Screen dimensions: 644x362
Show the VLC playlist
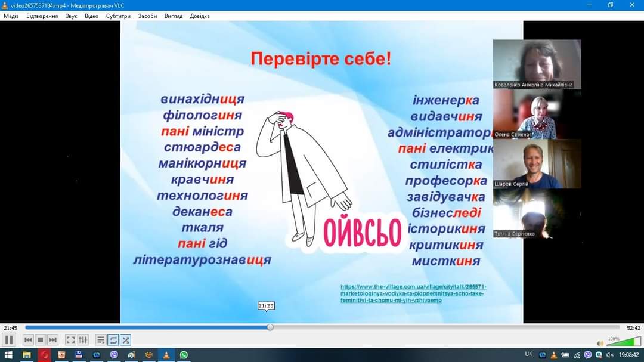pyautogui.click(x=101, y=340)
